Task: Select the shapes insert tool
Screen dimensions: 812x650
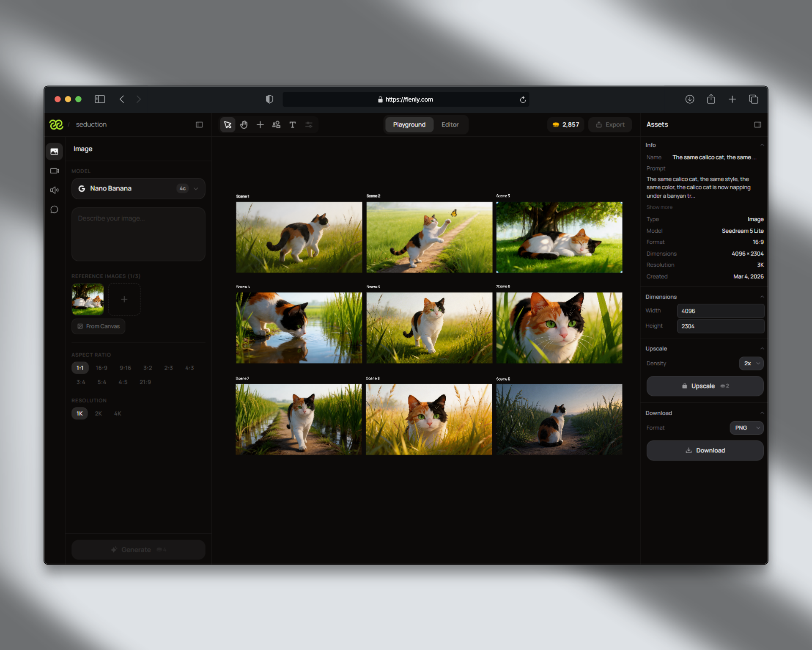Action: (x=276, y=124)
